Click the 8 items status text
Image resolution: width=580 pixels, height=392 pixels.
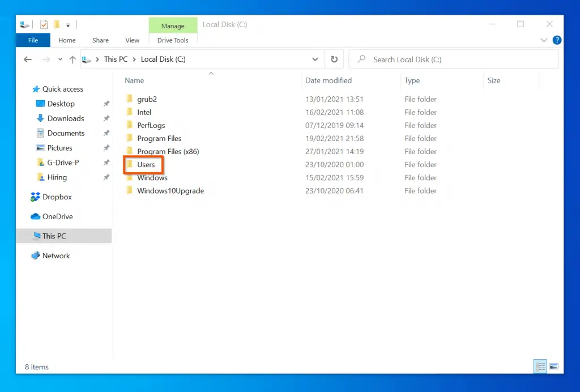click(x=37, y=367)
